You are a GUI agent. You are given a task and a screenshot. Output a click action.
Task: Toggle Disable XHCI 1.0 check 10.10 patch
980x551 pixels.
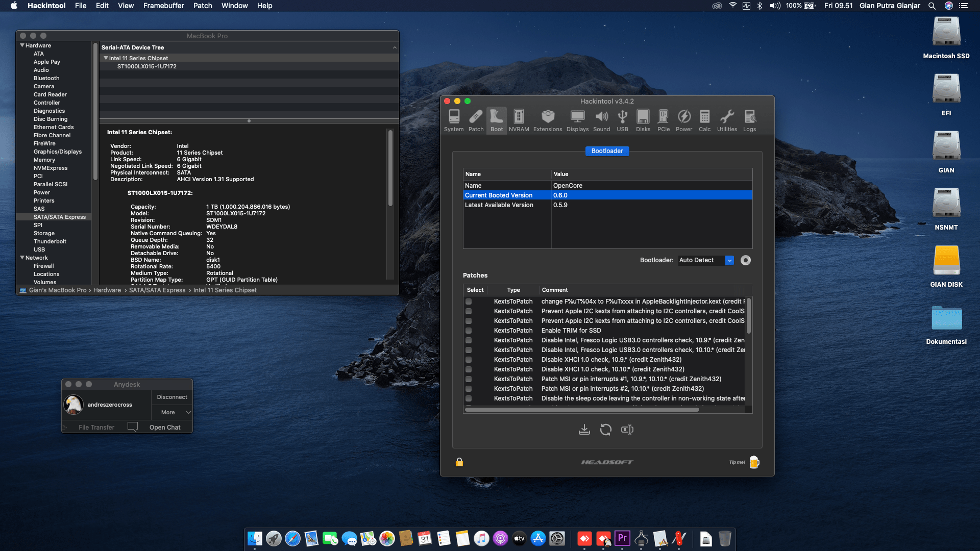click(x=469, y=369)
